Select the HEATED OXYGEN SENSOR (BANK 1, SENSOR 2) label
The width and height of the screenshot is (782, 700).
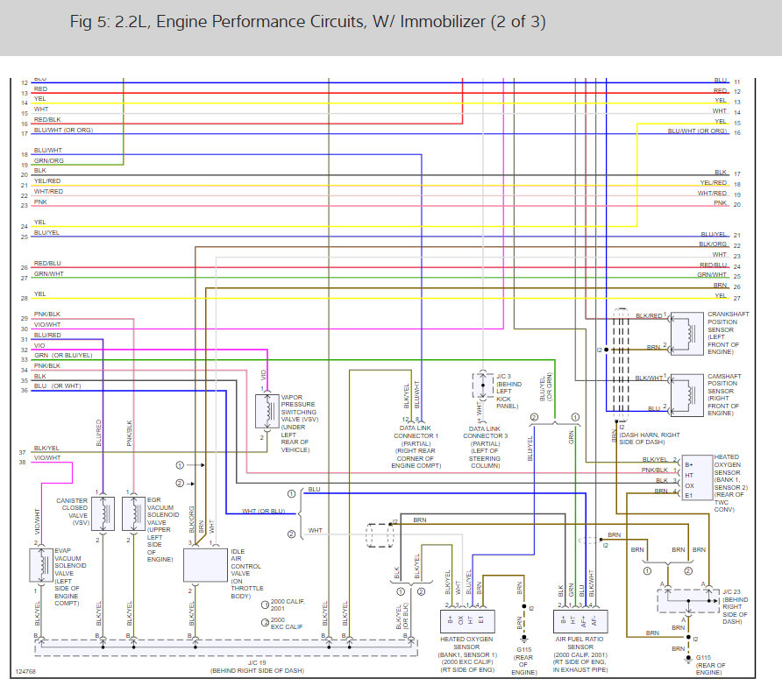point(730,483)
